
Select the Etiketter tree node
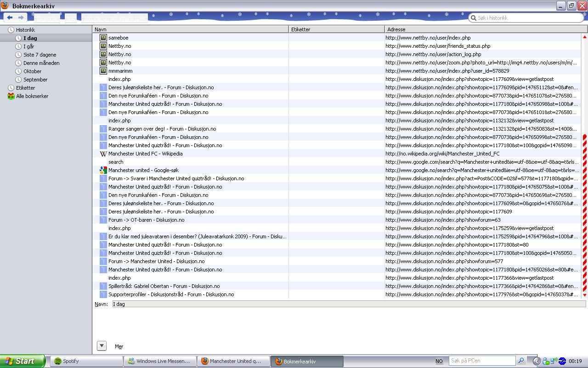coord(25,88)
